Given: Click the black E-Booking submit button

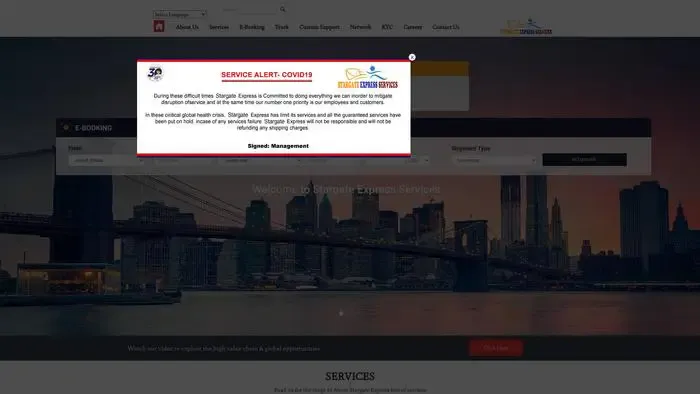Looking at the screenshot, I should (x=584, y=159).
